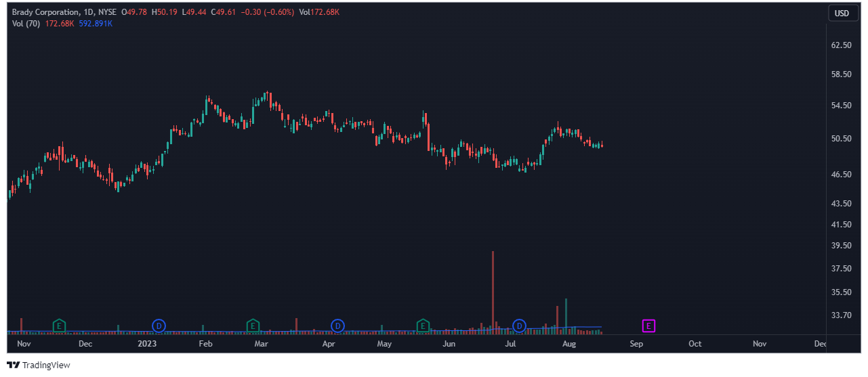Open the green earnings E marker in late May

coord(423,326)
